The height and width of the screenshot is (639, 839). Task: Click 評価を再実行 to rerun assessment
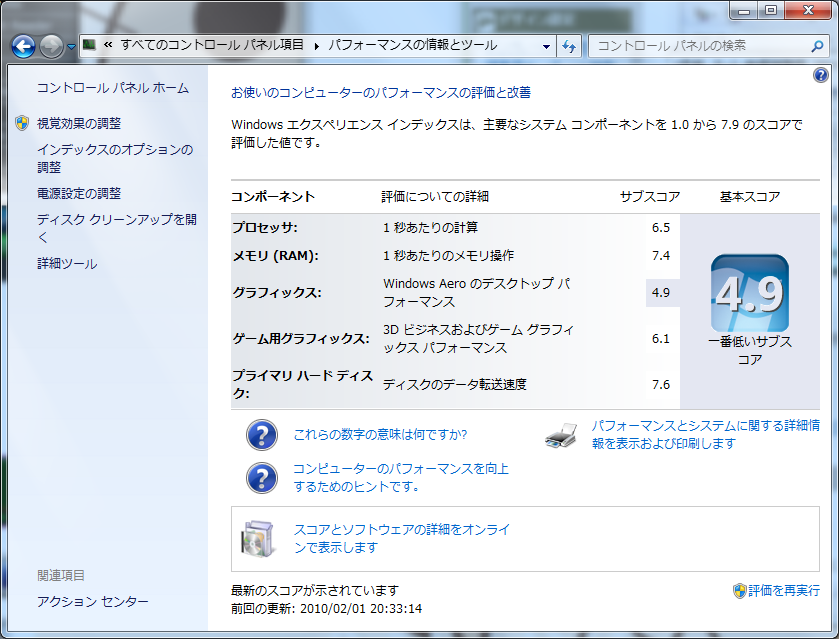[x=784, y=590]
